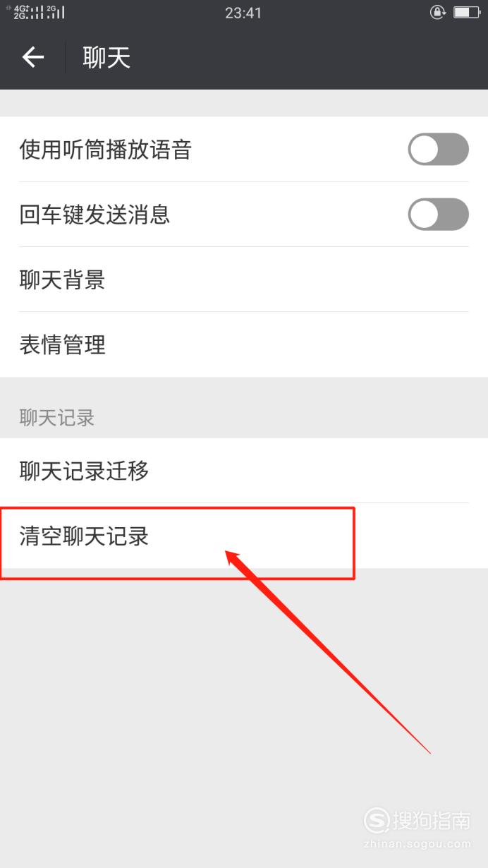Tap the 2G signal bars icon

pos(56,12)
